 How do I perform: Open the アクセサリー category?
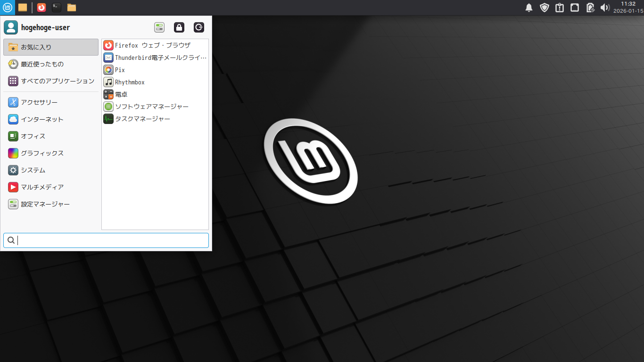point(51,102)
